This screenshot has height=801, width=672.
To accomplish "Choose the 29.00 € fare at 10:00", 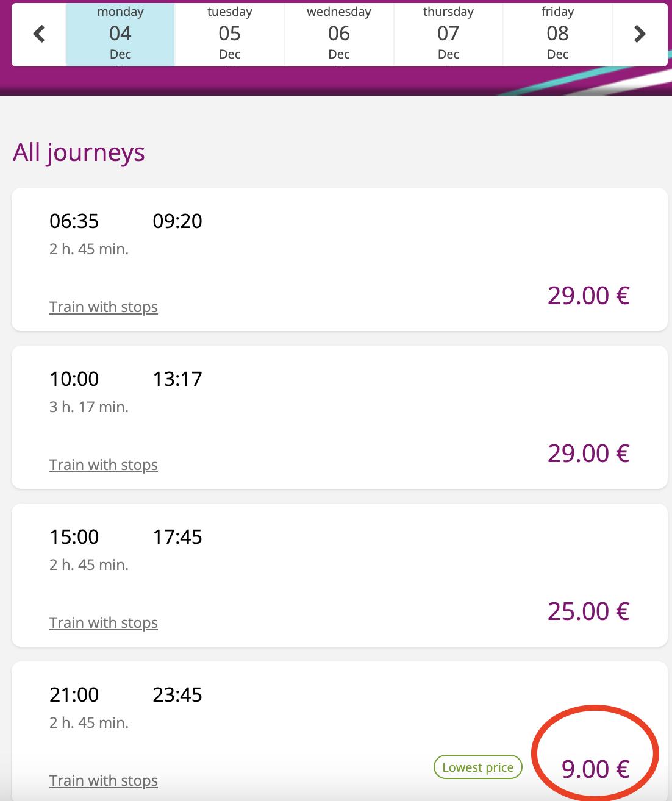I will point(588,454).
